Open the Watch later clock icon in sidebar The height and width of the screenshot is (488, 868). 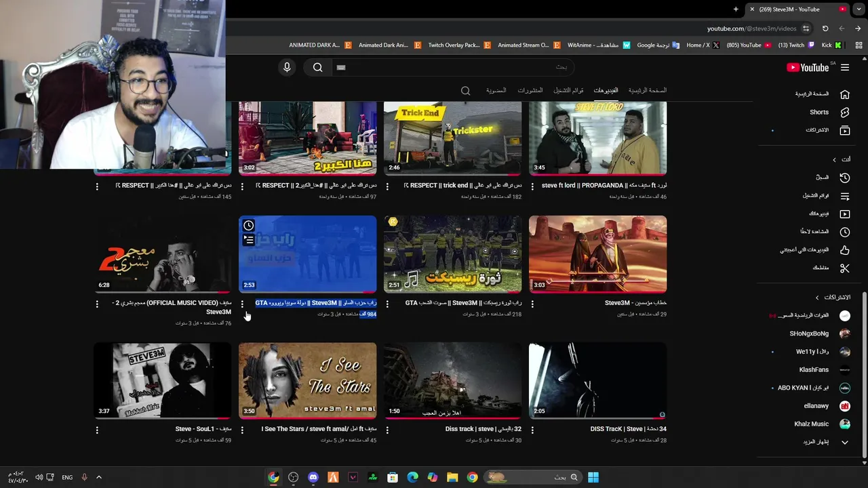[x=844, y=232]
